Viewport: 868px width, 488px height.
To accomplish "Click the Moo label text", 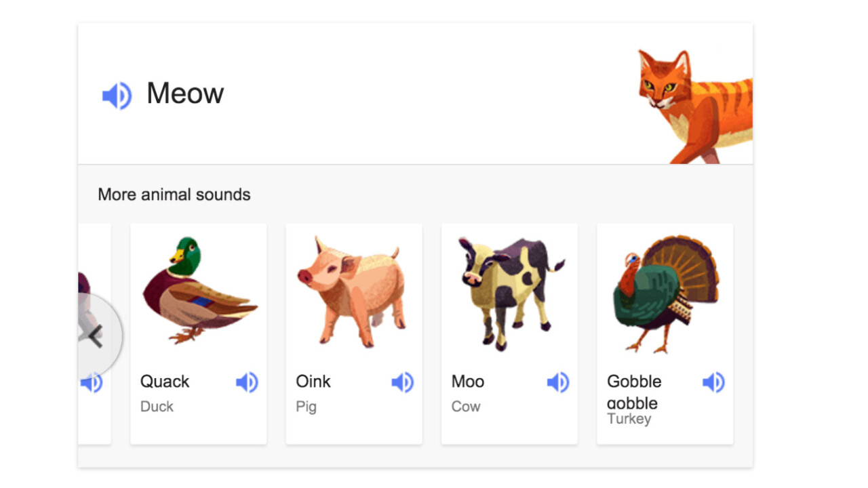I will pos(468,382).
